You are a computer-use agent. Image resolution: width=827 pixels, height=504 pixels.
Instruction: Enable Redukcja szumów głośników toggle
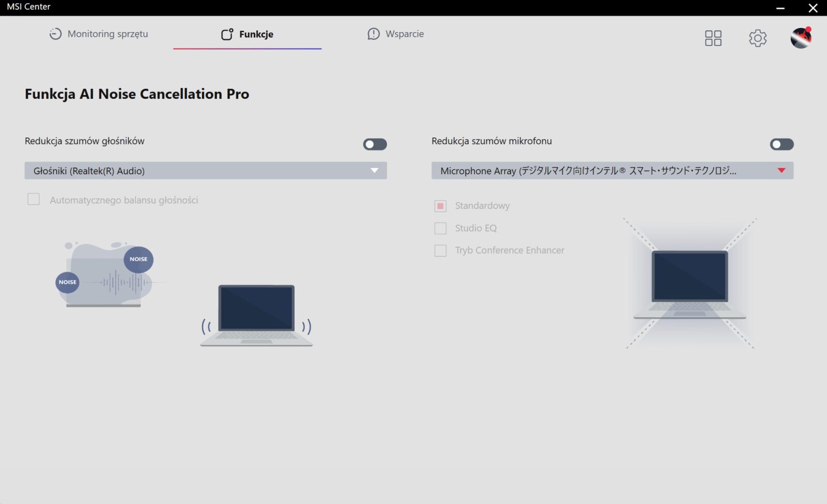[375, 144]
